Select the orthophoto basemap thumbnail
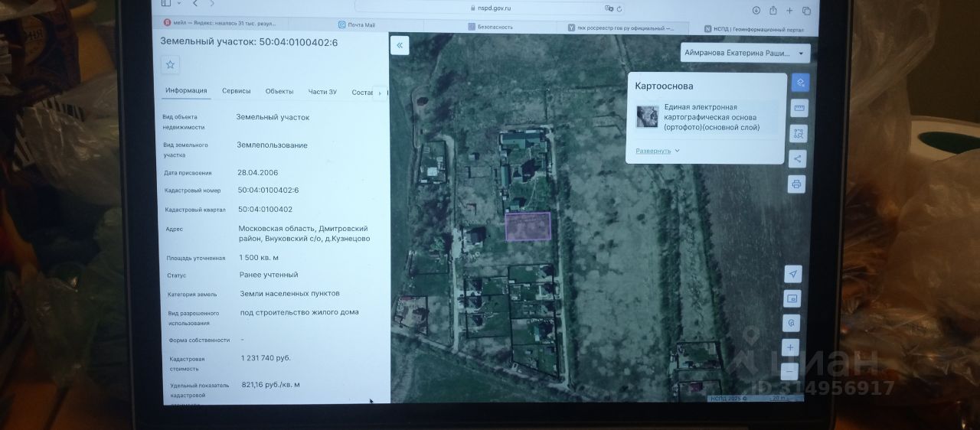This screenshot has height=430, width=980. click(648, 116)
